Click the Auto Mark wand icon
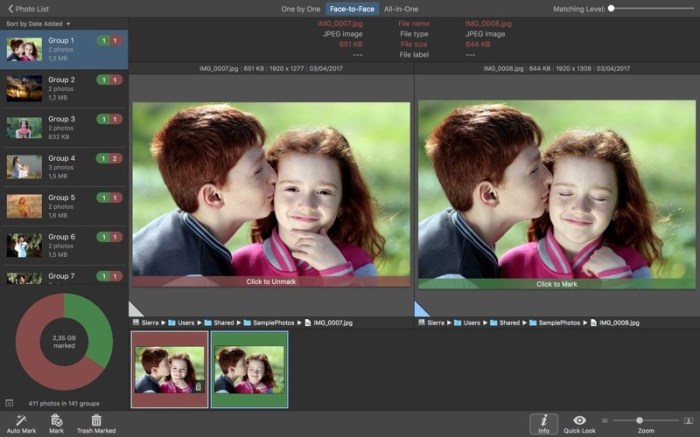 21,419
